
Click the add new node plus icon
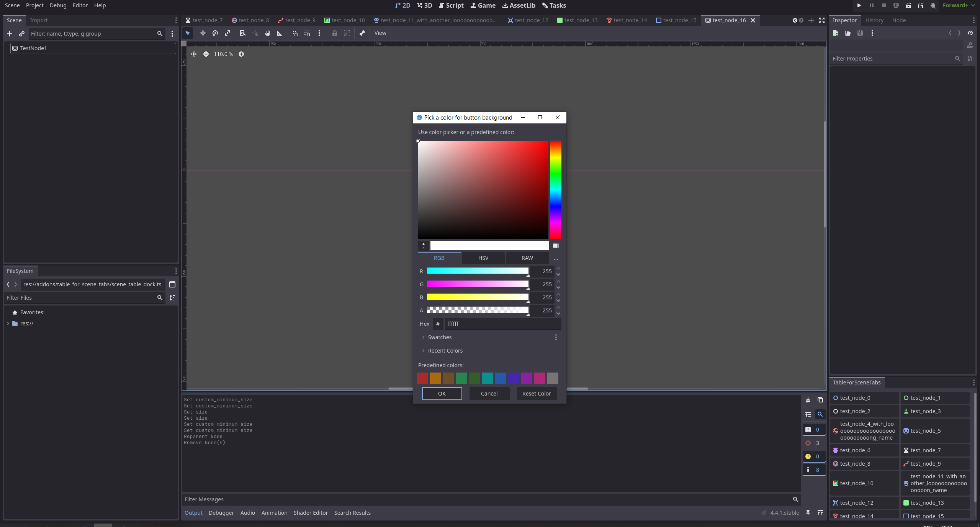click(x=10, y=34)
